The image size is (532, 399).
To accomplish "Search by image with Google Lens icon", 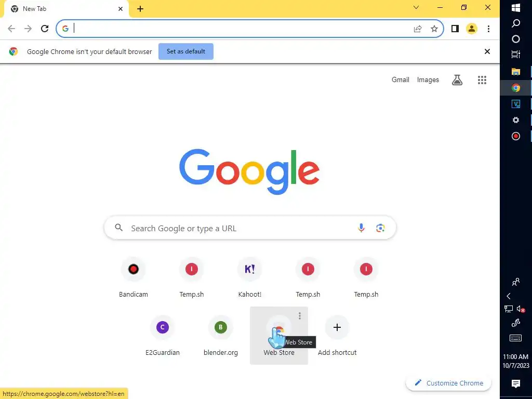I will [x=380, y=228].
